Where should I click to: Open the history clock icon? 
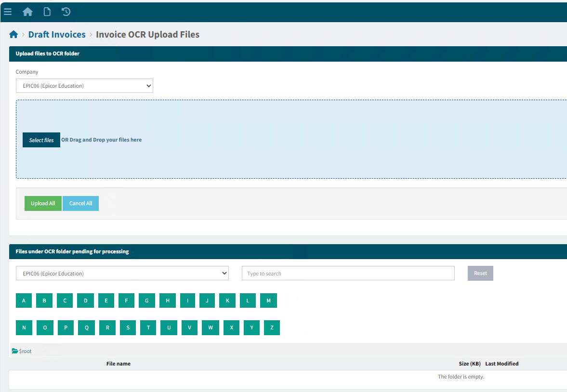tap(66, 12)
